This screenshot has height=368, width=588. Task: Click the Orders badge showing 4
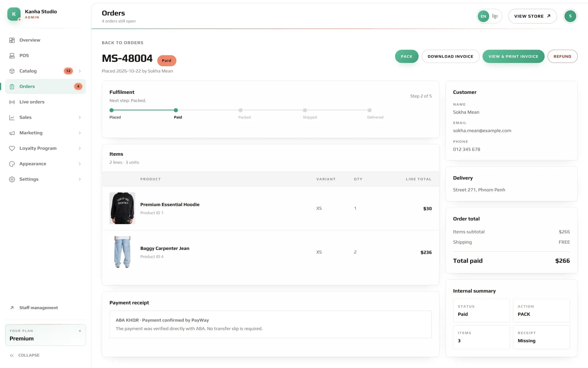(78, 87)
